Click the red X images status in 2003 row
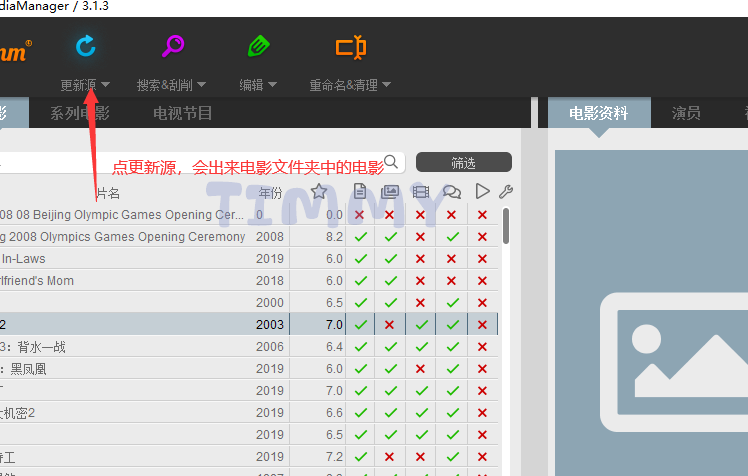This screenshot has height=476, width=748. (390, 325)
